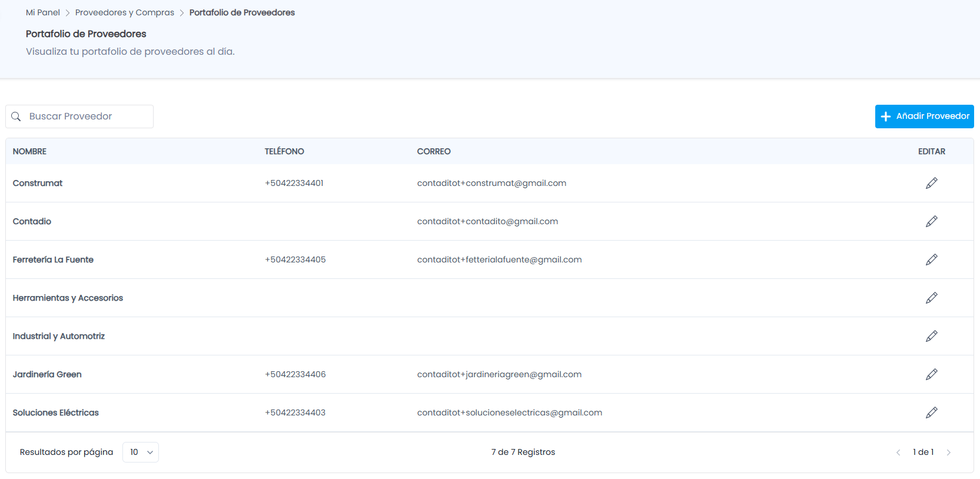
Task: Select the Contadio name cell
Action: [x=32, y=221]
